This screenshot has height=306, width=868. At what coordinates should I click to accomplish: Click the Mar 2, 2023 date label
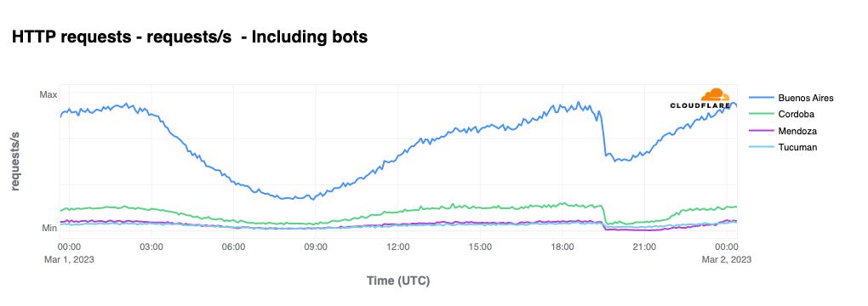click(728, 259)
